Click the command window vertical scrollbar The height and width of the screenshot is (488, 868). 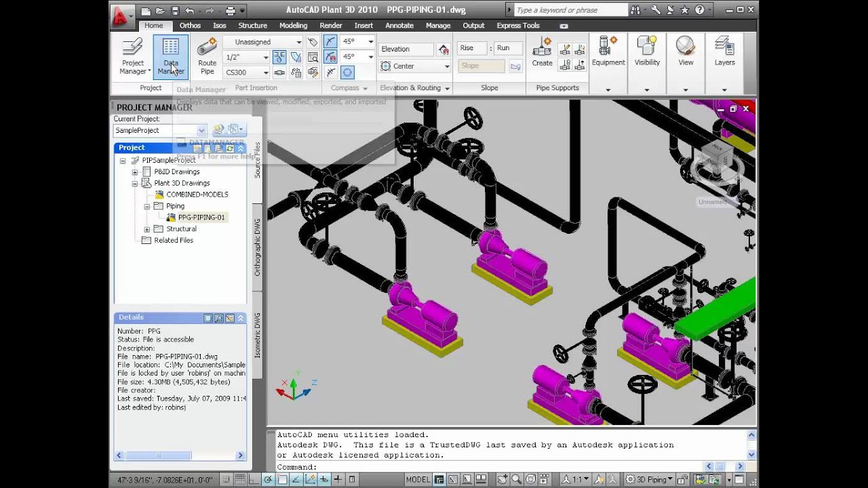(x=751, y=445)
